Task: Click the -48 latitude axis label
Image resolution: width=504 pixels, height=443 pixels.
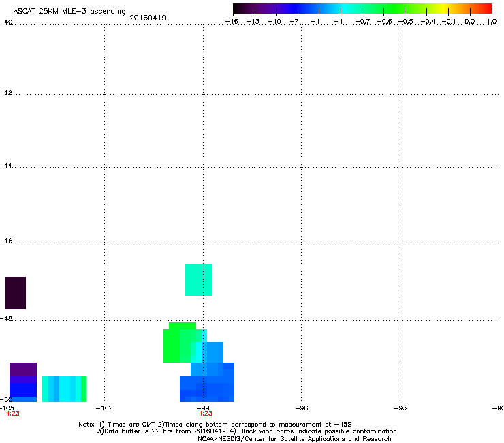Action: [5, 318]
